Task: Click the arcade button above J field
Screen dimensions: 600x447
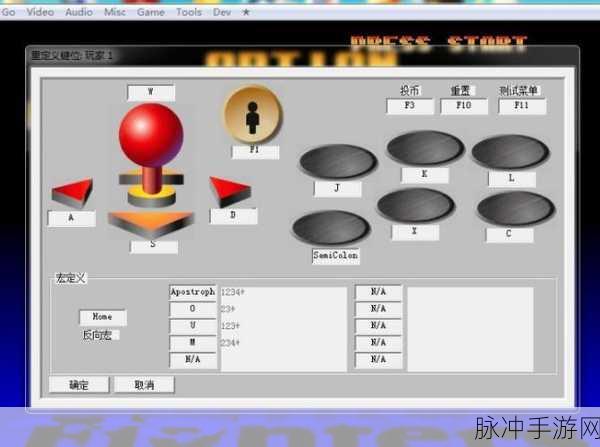Action: pyautogui.click(x=338, y=162)
